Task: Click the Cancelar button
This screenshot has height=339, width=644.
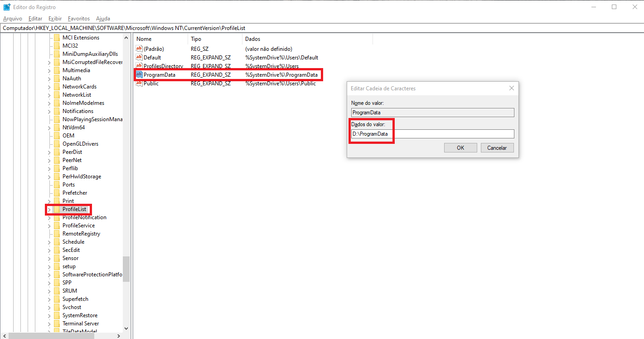Action: [x=497, y=147]
